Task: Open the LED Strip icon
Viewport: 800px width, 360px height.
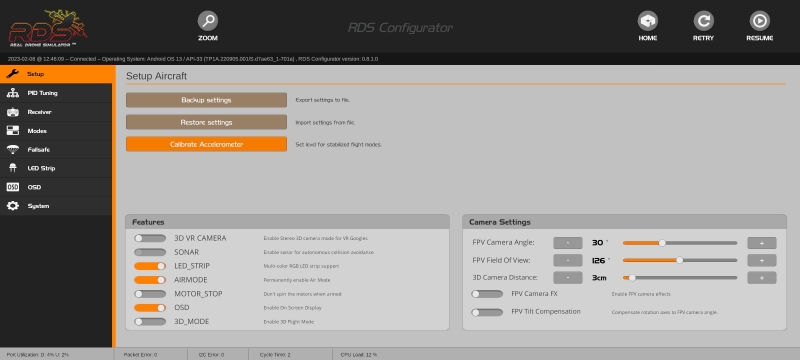Action: pos(13,168)
